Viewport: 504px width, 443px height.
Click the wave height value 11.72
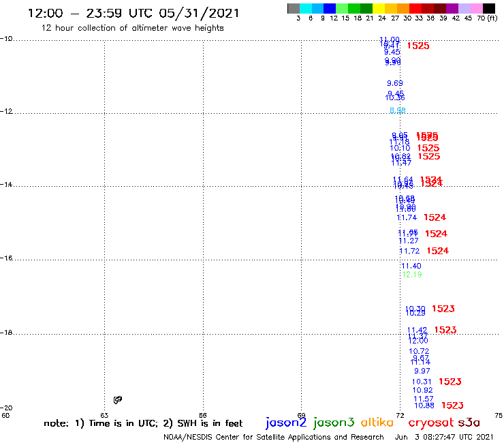[409, 251]
